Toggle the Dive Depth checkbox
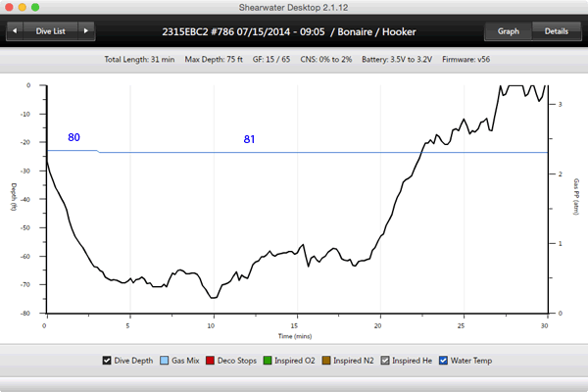The image size is (588, 392). click(x=107, y=361)
